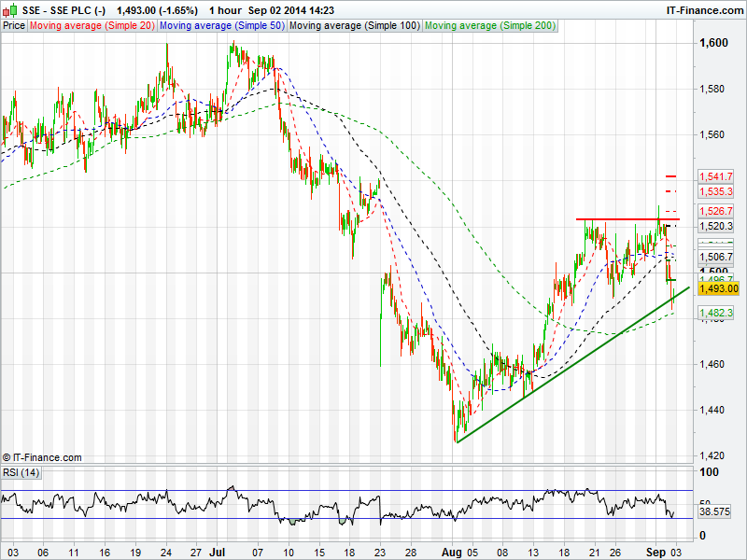Click the 1 hour timeframe text
This screenshot has width=747, height=560.
pyautogui.click(x=225, y=10)
